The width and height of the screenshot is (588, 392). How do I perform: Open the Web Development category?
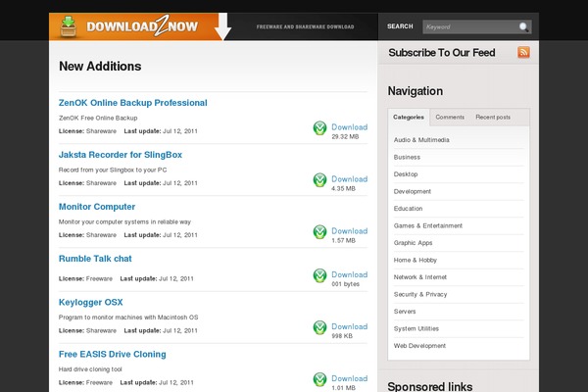[419, 346]
